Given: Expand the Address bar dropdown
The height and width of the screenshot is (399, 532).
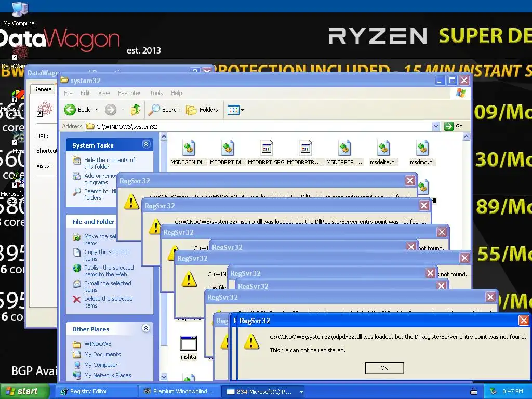Looking at the screenshot, I should [436, 126].
